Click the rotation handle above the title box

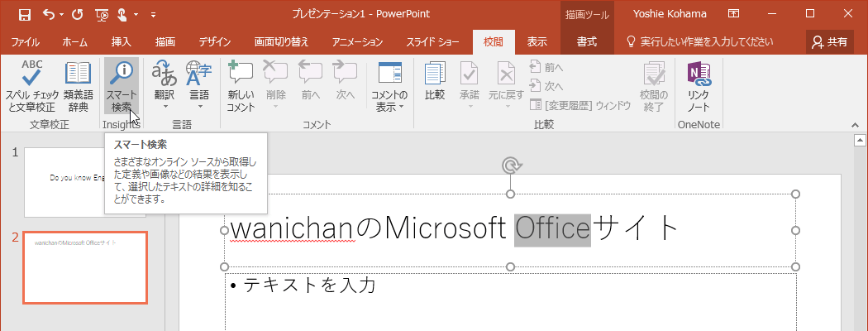tap(510, 165)
